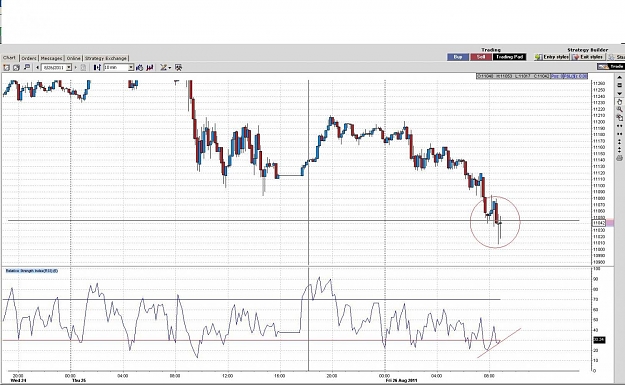
Task: Open the 10 min timeframe dropdown
Action: pos(131,68)
